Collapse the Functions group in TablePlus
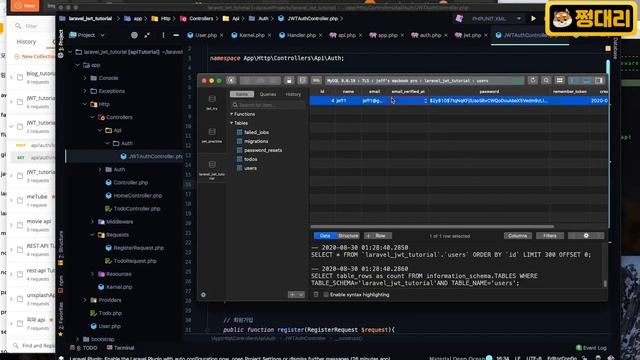 (x=232, y=114)
